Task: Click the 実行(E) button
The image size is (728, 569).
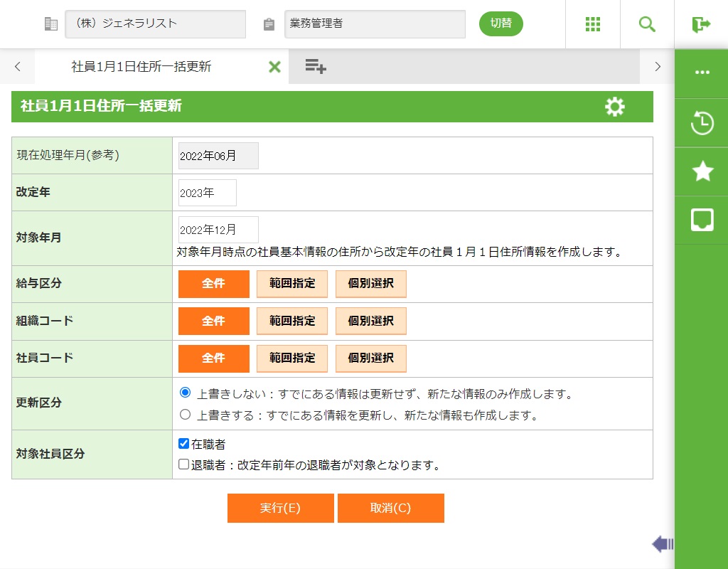Action: (280, 509)
